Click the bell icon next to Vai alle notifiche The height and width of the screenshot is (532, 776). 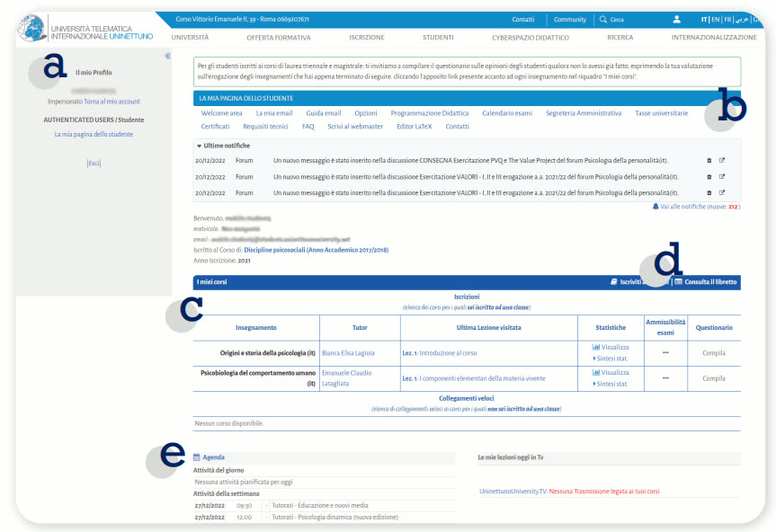(x=656, y=206)
